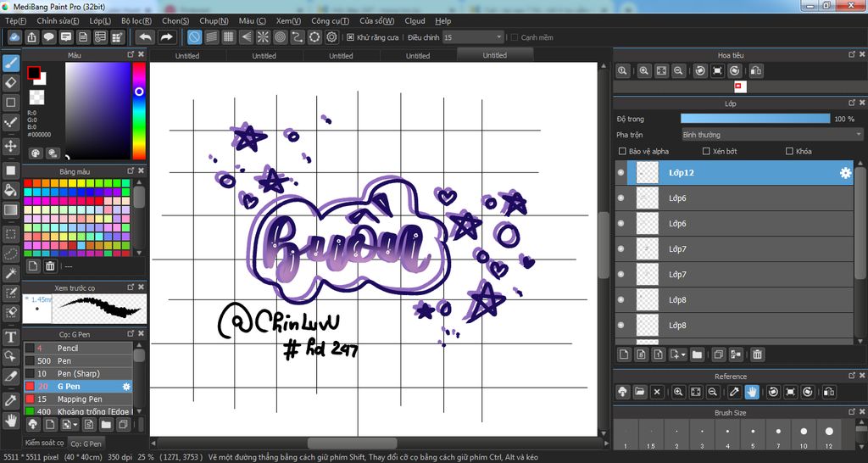This screenshot has width=868, height=463.
Task: Enable the radial snap guide
Action: (263, 37)
